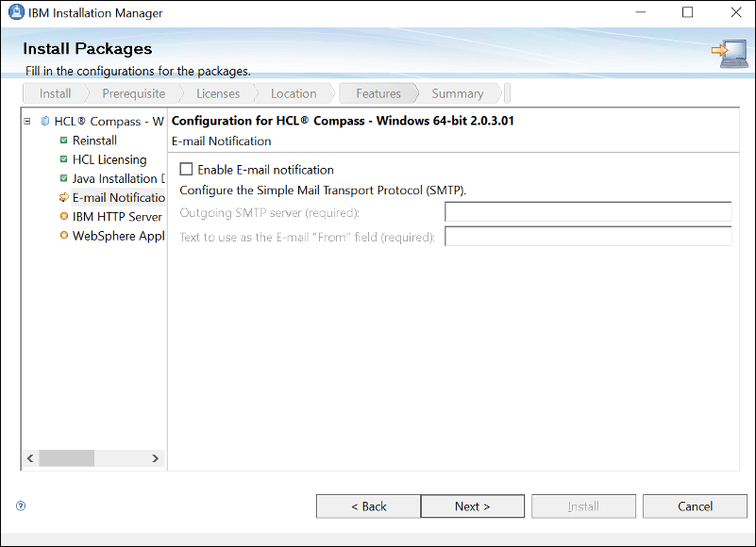Select E-mail Notification tree item
Screen dimensions: 756x547
click(x=119, y=198)
